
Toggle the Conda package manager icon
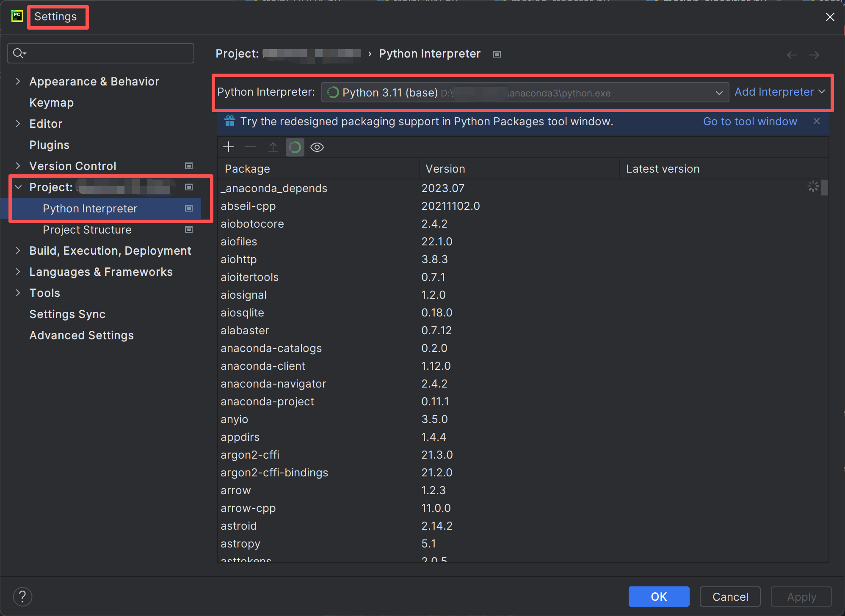point(295,147)
